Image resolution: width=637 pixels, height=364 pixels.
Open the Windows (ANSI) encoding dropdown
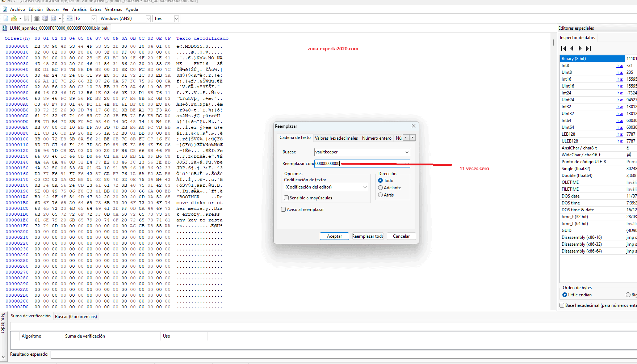148,18
